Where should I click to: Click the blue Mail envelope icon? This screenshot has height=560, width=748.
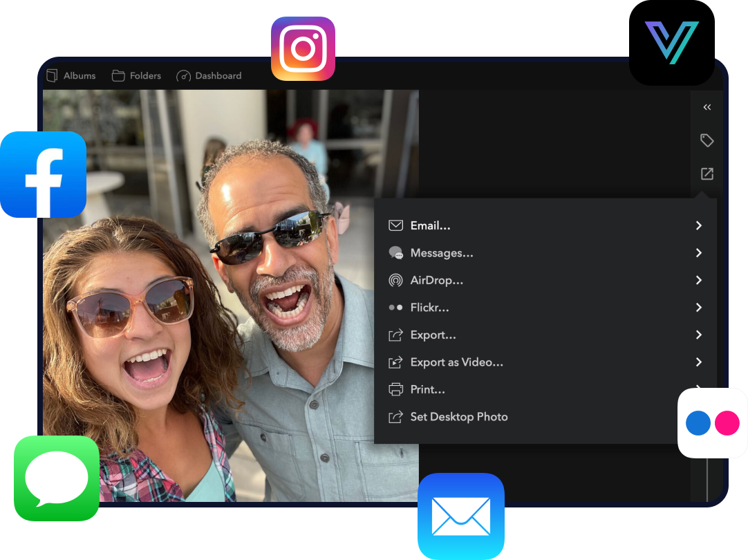460,516
